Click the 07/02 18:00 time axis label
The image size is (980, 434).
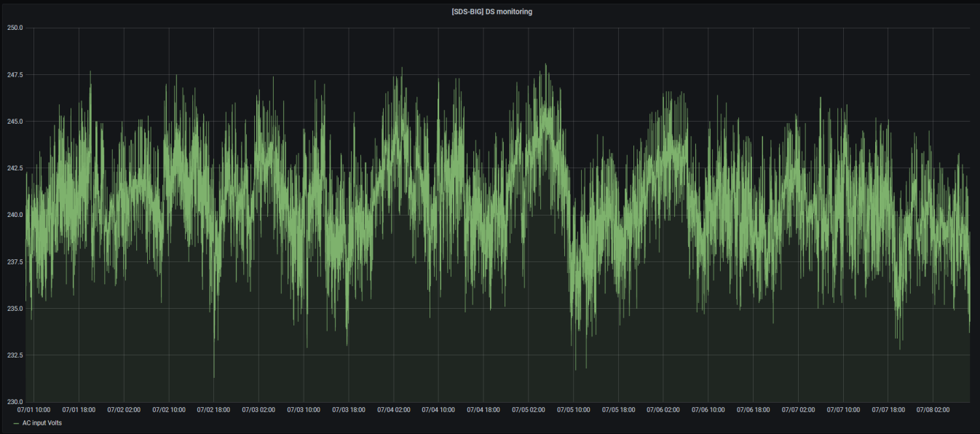(x=213, y=410)
